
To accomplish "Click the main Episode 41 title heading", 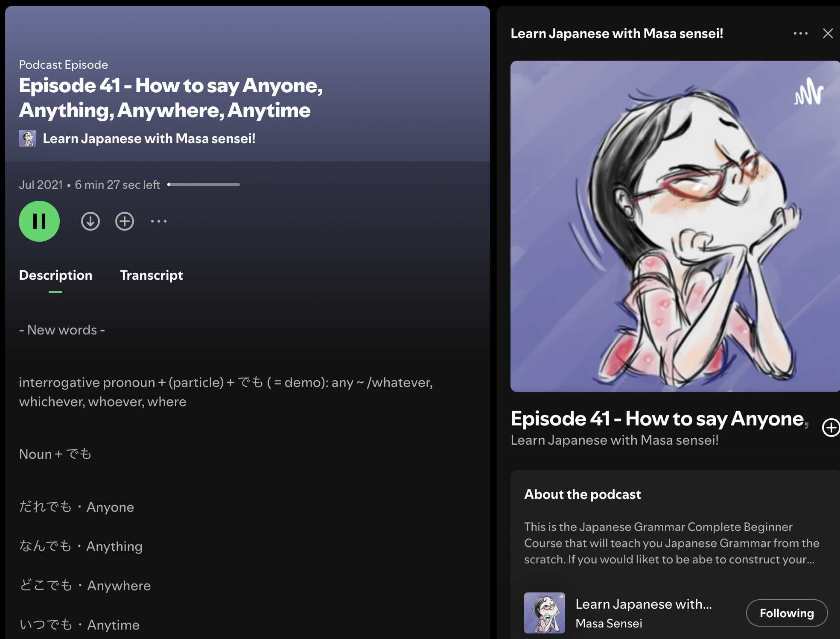I will coord(171,98).
